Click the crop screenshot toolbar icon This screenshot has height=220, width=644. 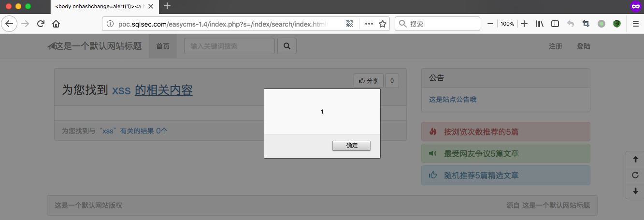pos(586,24)
